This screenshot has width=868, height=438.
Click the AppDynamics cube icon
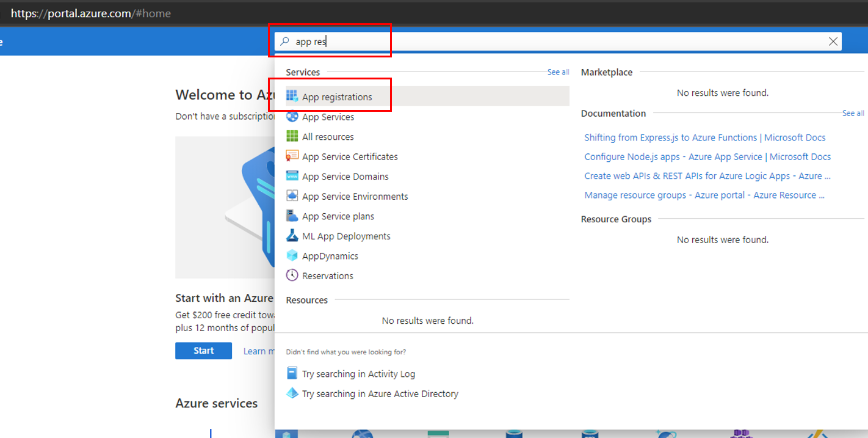pyautogui.click(x=292, y=255)
